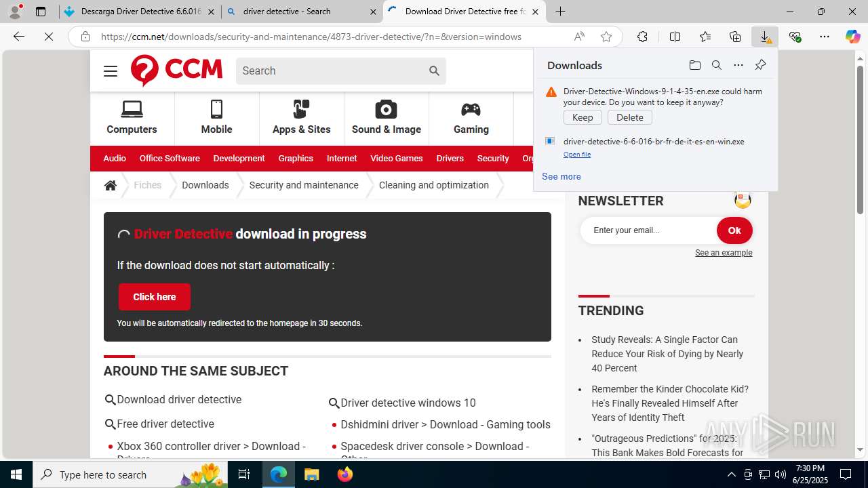Open the Sound & Image category
868x488 pixels.
387,118
